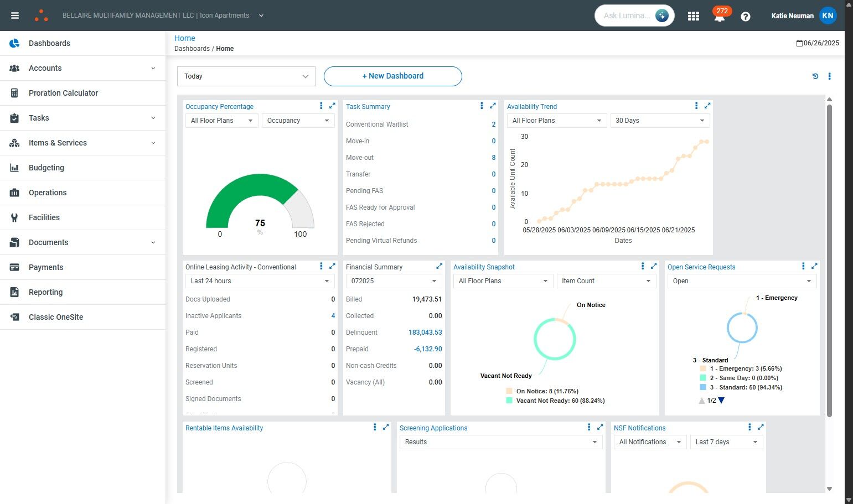Click the Katie Neuman KN profile avatar
853x504 pixels.
828,15
